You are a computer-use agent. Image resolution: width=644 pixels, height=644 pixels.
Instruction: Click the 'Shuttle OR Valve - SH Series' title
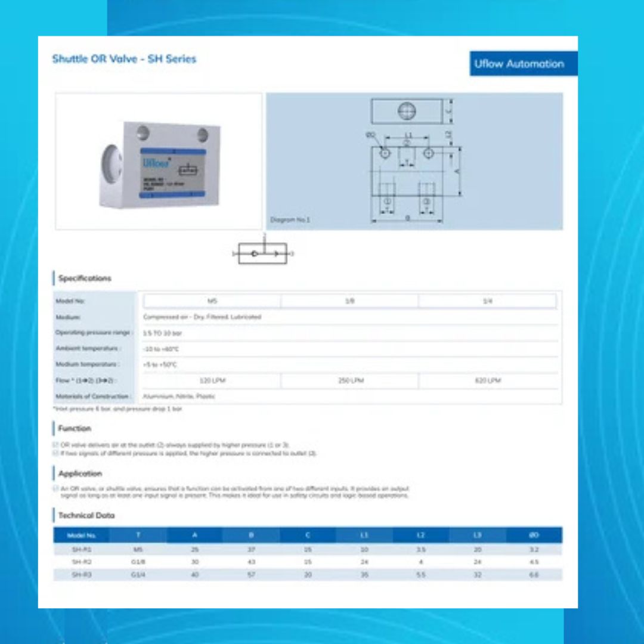pyautogui.click(x=124, y=58)
